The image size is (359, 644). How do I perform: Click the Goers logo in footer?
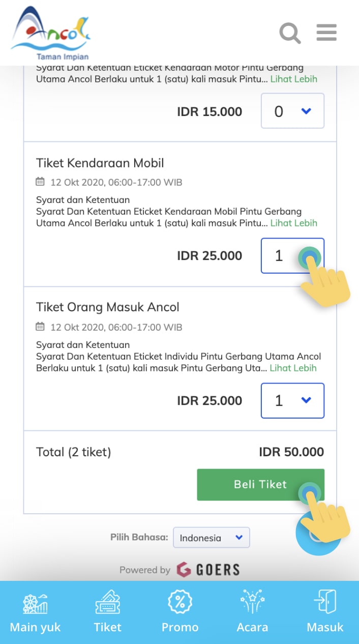click(208, 570)
